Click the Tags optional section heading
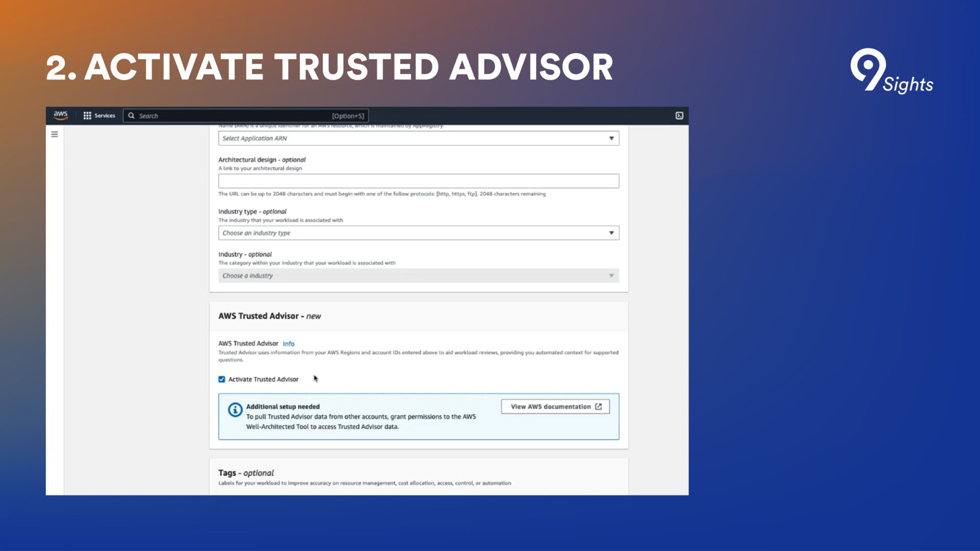This screenshot has width=980, height=551. [x=246, y=473]
